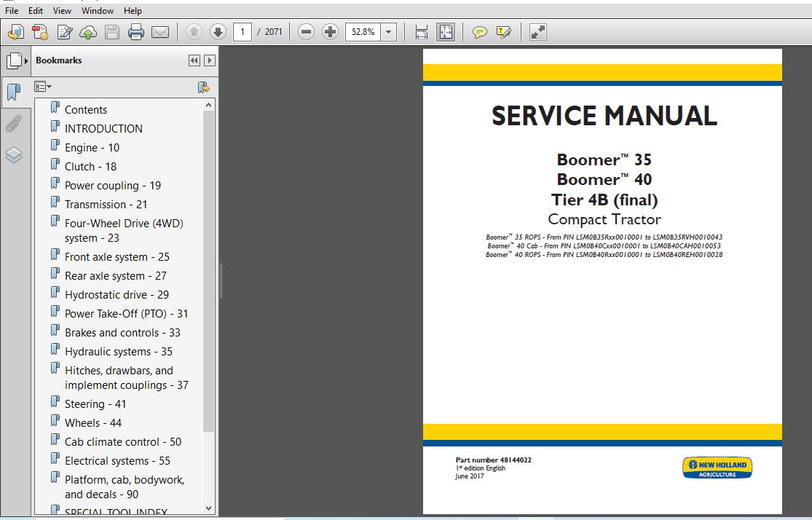Click the SERVICE MANUAL title on page

click(604, 116)
